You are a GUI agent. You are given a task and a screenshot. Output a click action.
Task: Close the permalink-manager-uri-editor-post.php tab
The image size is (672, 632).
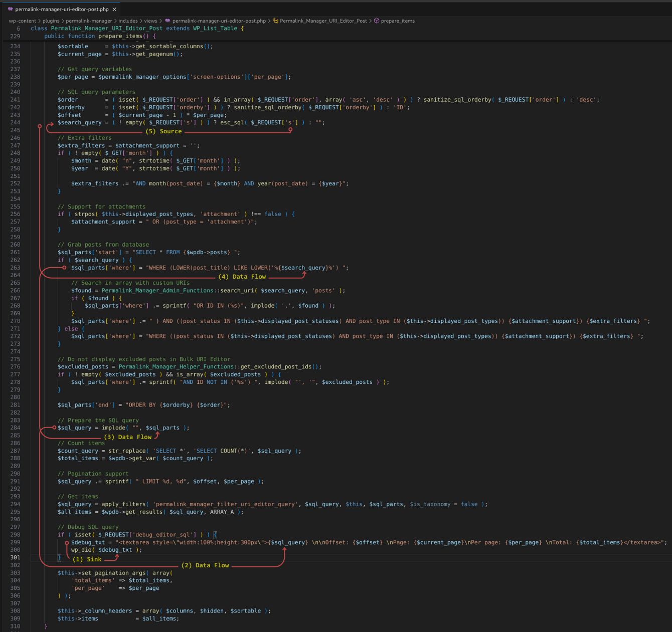point(114,9)
